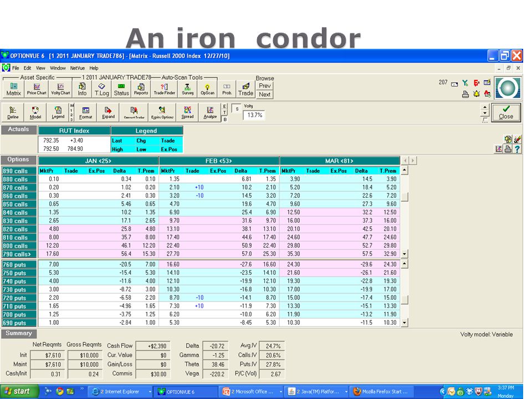Click the blue question mark help icon
This screenshot has width=532, height=399.
517,149
